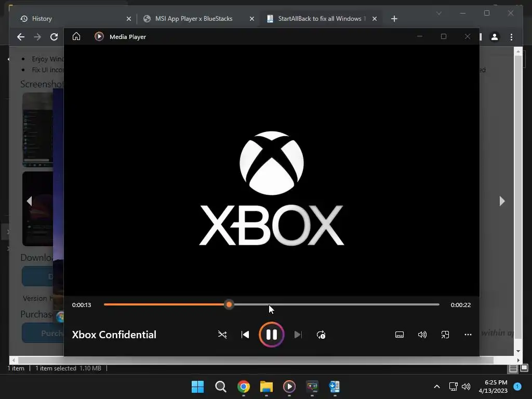This screenshot has height=399, width=532.
Task: Go forward in the browser
Action: click(x=37, y=37)
